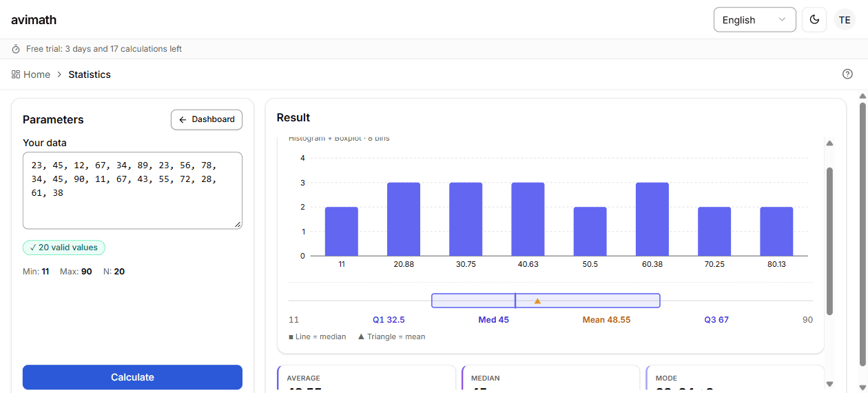The height and width of the screenshot is (393, 868).
Task: Click the boxplot maximum label 90
Action: click(x=807, y=320)
